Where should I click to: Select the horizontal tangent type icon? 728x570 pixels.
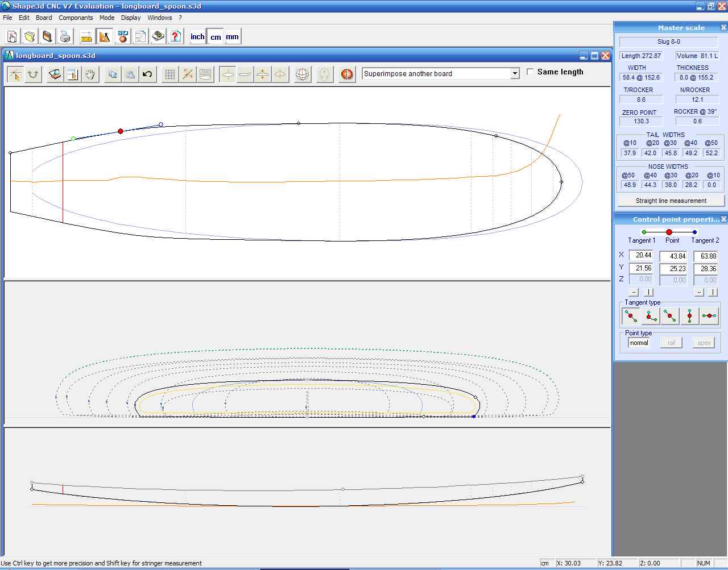click(709, 316)
